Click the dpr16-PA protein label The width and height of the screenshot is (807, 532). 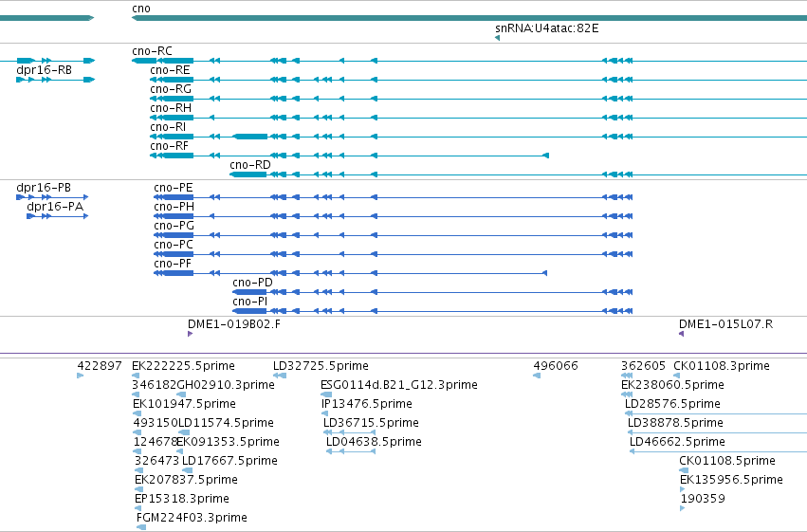55,207
